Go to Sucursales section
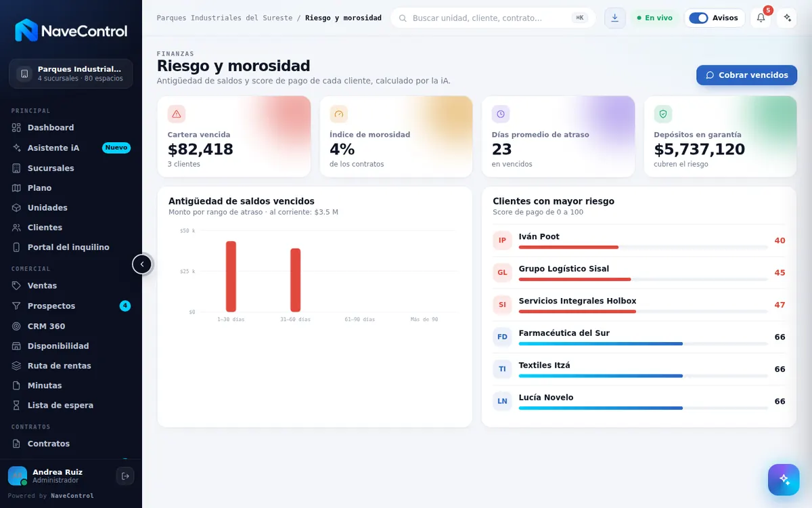The width and height of the screenshot is (812, 508). click(71, 168)
